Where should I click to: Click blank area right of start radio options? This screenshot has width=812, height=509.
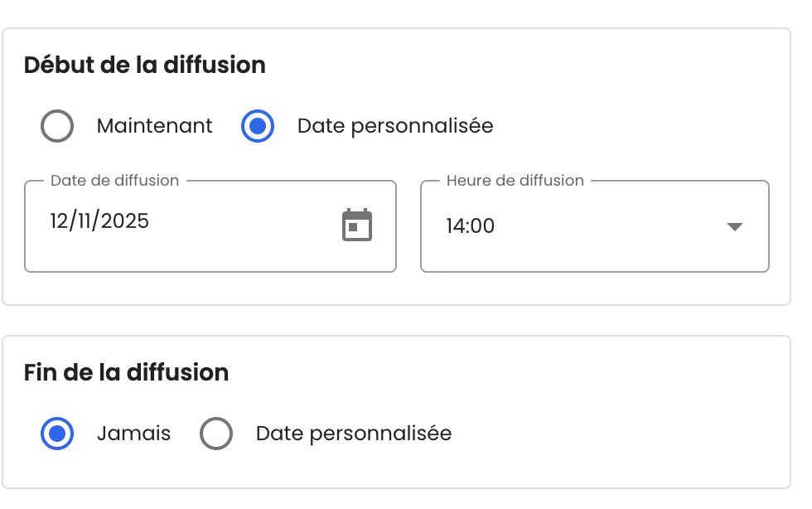pos(646,126)
